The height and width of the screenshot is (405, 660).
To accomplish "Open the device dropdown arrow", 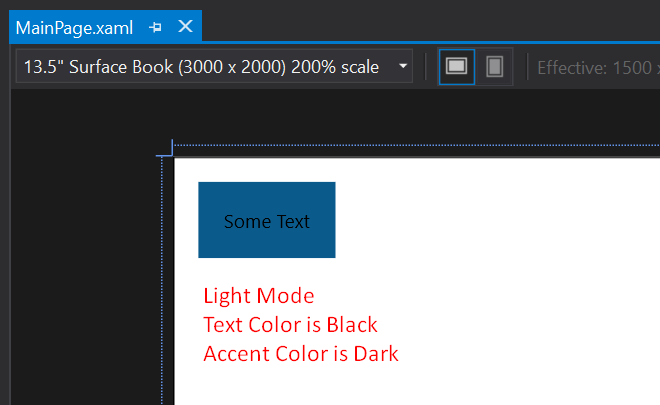I will [x=403, y=66].
